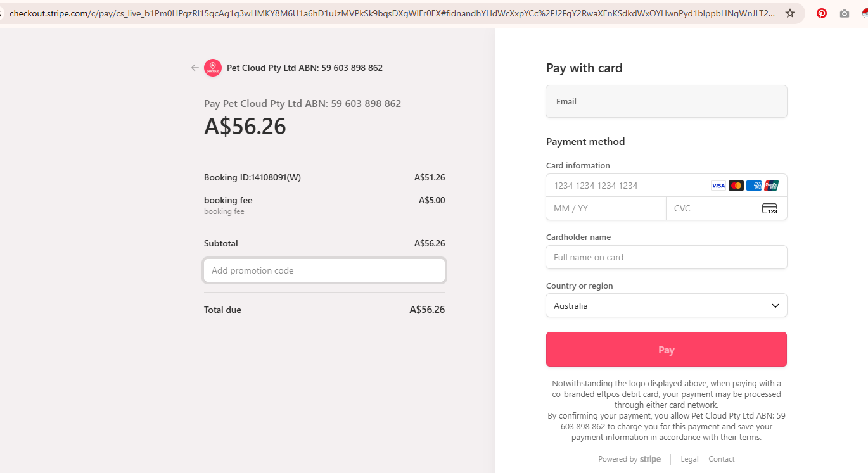Click the Mastercard logo

pos(736,186)
